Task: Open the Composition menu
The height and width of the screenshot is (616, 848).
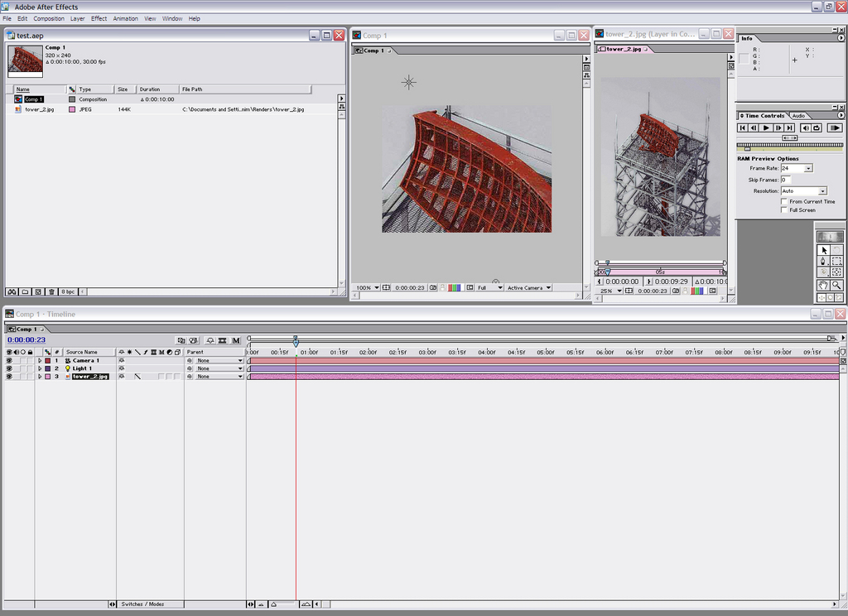Action: pos(49,18)
